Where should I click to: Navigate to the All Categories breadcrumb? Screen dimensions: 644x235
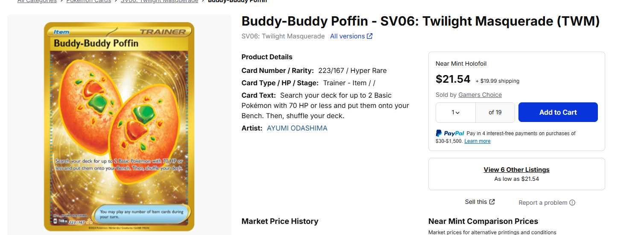pyautogui.click(x=37, y=1)
